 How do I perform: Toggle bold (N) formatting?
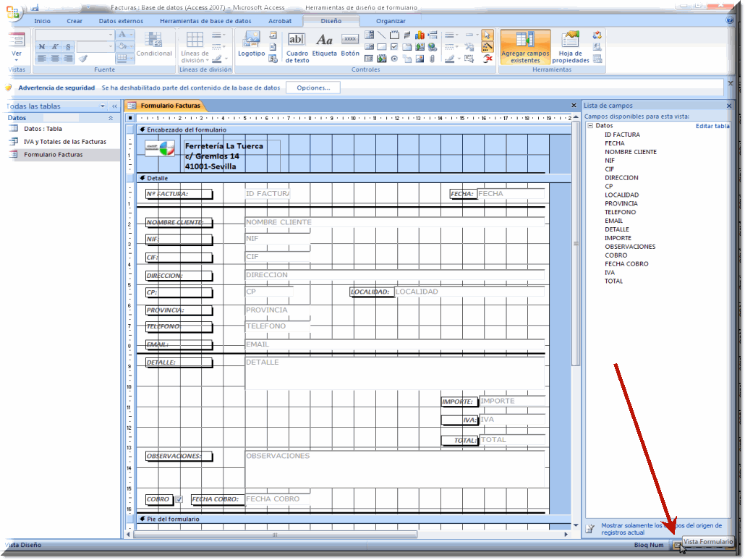43,47
